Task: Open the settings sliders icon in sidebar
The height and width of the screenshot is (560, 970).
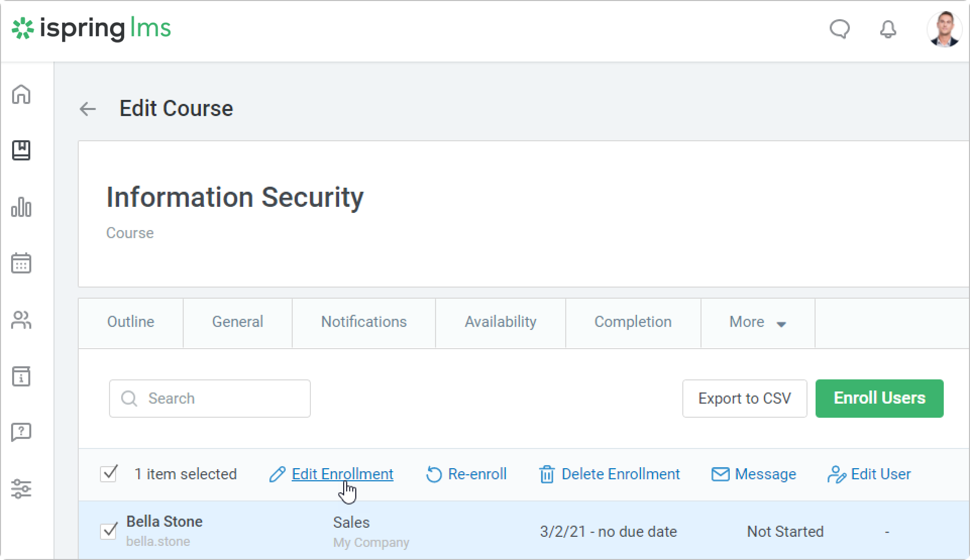Action: (21, 488)
